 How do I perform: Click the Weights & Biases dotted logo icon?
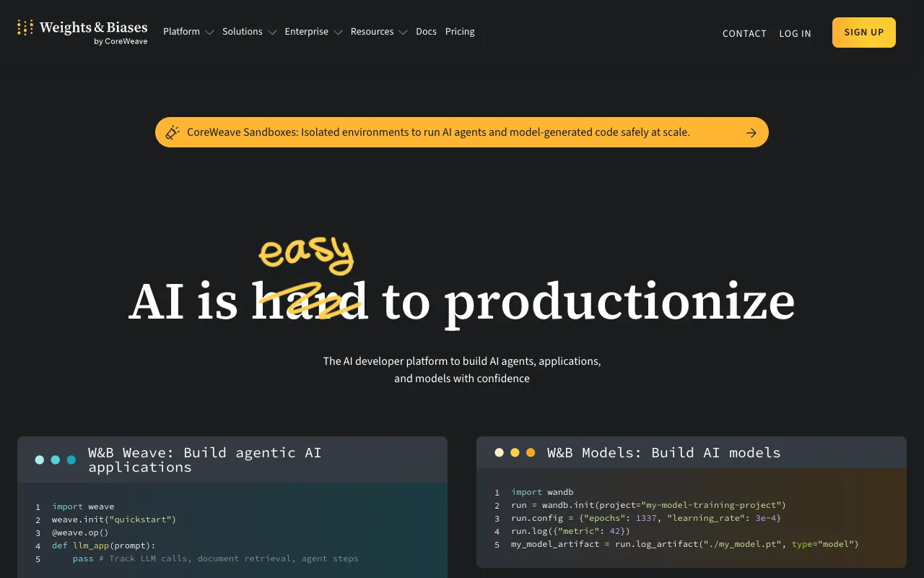25,28
